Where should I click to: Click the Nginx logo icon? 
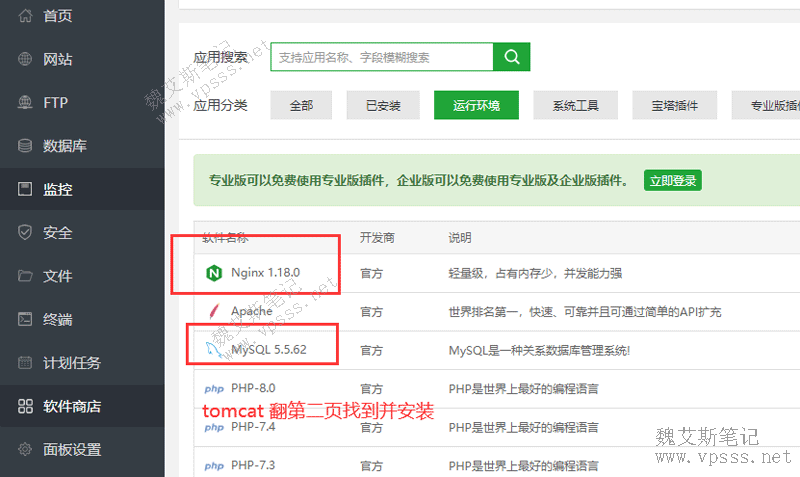pos(213,272)
